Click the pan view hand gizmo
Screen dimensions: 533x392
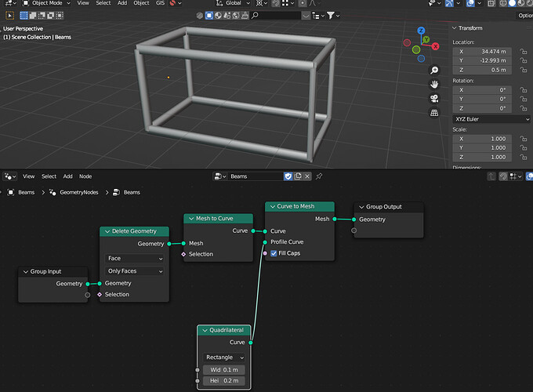click(x=434, y=85)
